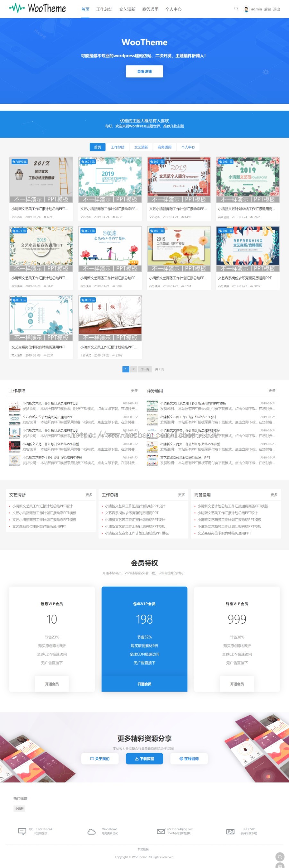Open 文艺清新 in the top navigation
The height and width of the screenshot is (868, 289).
127,9
